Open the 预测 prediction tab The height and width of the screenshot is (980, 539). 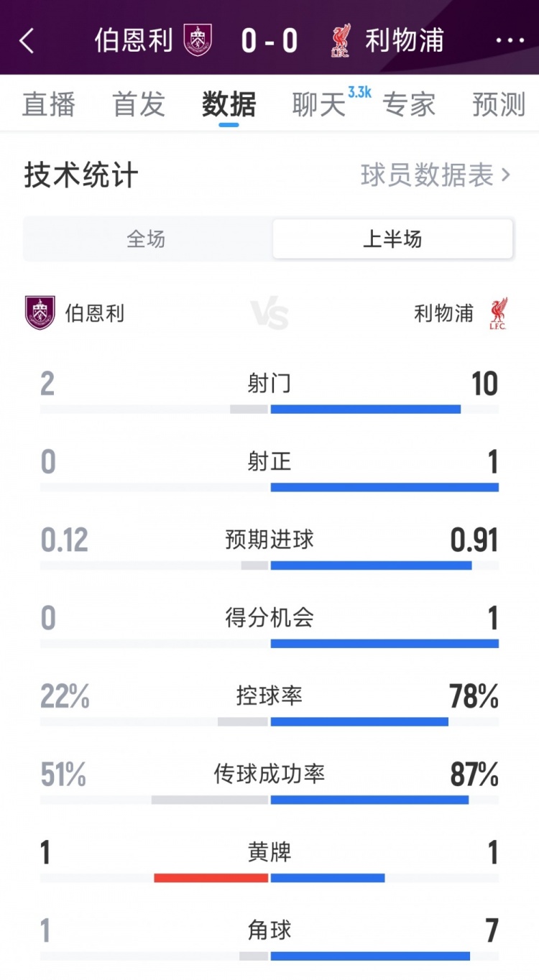coord(499,105)
